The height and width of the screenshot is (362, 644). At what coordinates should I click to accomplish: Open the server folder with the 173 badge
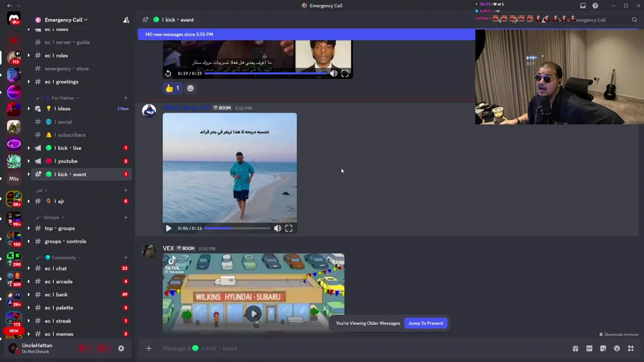coord(14,318)
